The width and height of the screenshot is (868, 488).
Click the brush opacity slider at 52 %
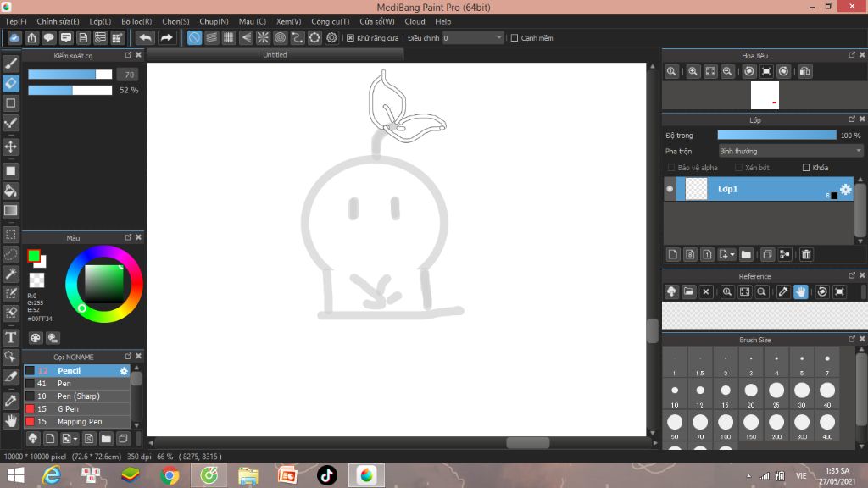70,90
